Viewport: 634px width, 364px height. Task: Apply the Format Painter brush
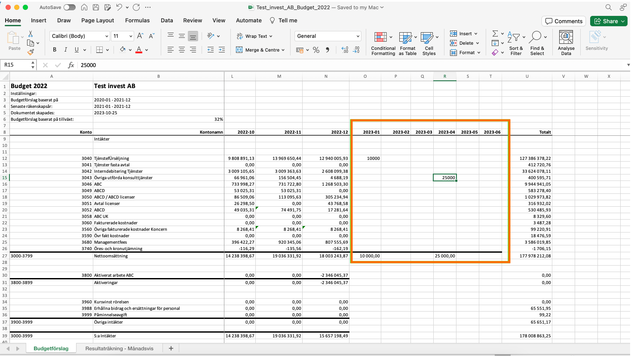(31, 52)
